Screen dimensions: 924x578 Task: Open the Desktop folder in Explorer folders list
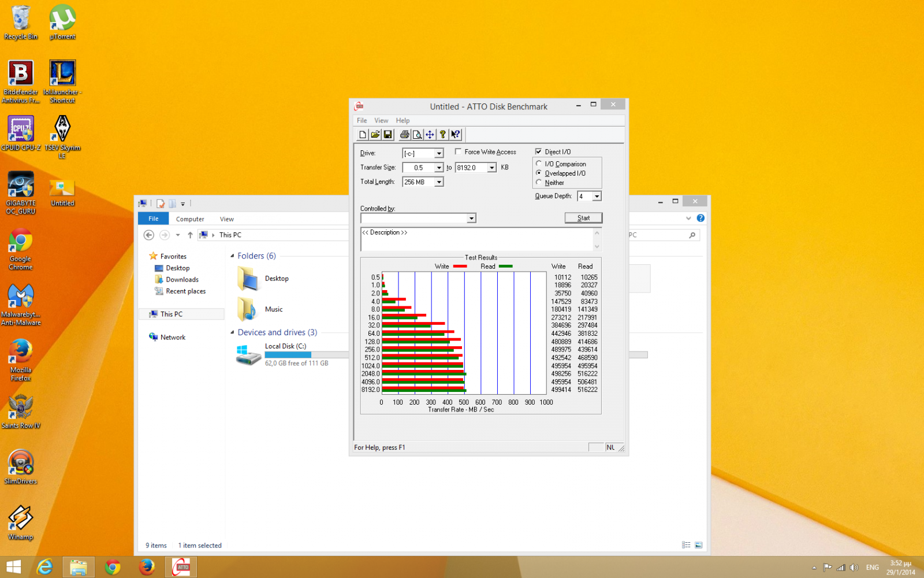click(x=263, y=279)
